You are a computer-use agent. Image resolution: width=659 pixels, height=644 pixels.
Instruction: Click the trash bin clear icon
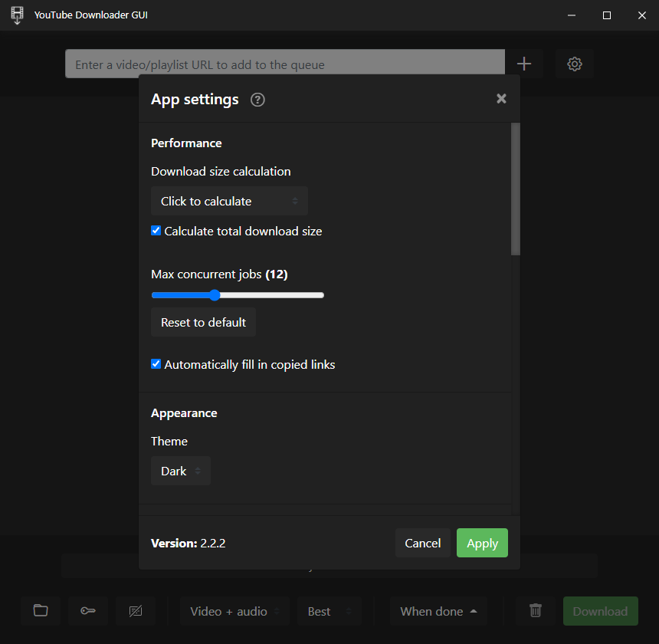pyautogui.click(x=536, y=611)
